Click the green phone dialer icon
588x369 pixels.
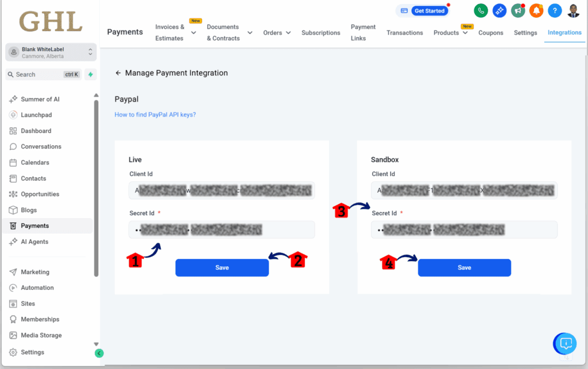[481, 10]
